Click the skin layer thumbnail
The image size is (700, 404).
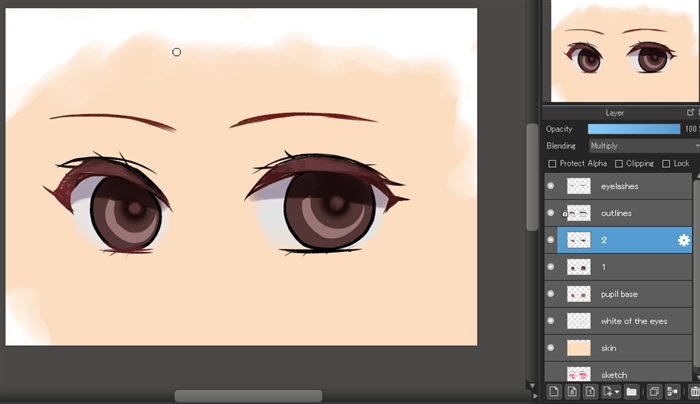[x=579, y=348]
